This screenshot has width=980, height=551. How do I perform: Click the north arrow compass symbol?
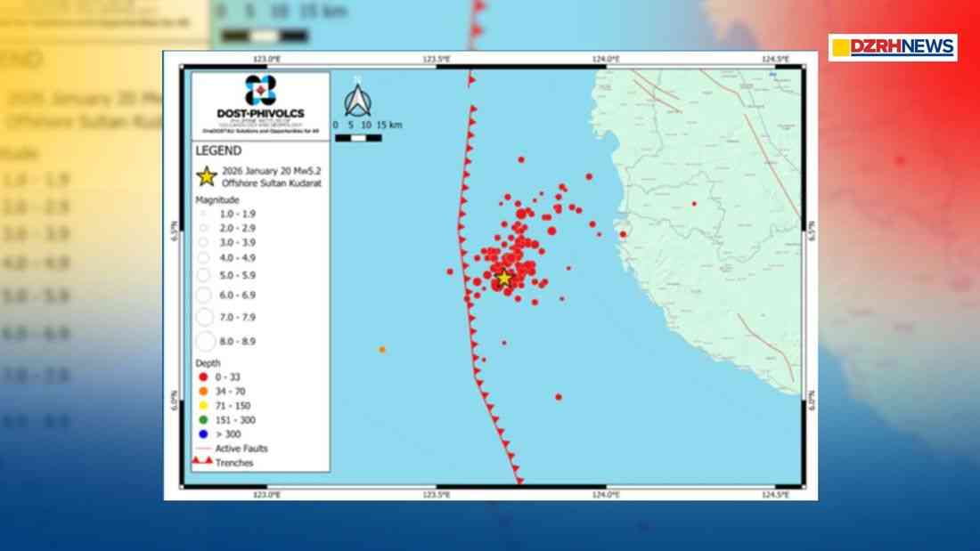tap(357, 99)
